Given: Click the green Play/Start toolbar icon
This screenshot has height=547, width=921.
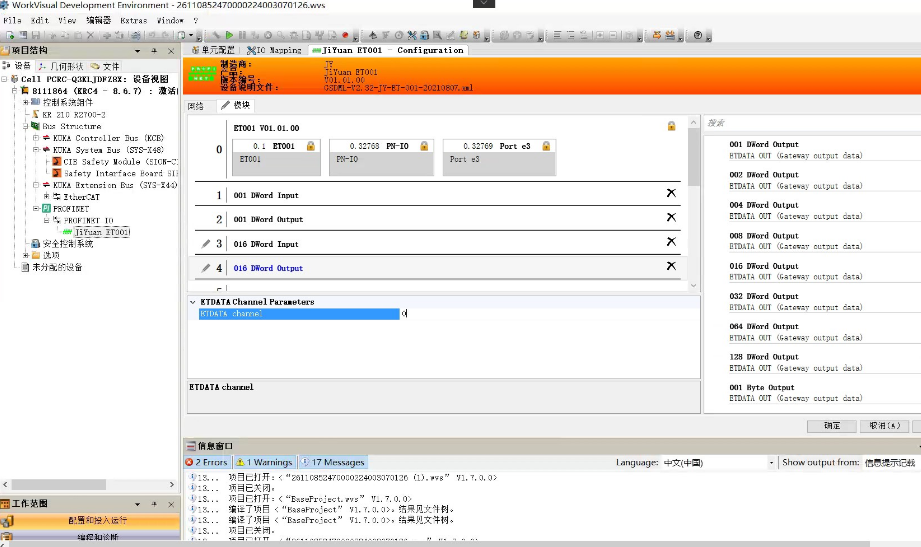Looking at the screenshot, I should (x=229, y=35).
